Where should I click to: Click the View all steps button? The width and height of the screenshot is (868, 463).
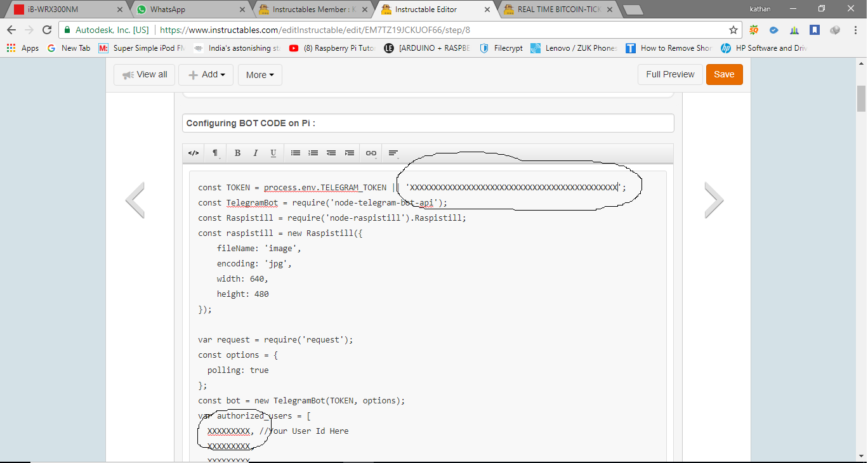144,75
